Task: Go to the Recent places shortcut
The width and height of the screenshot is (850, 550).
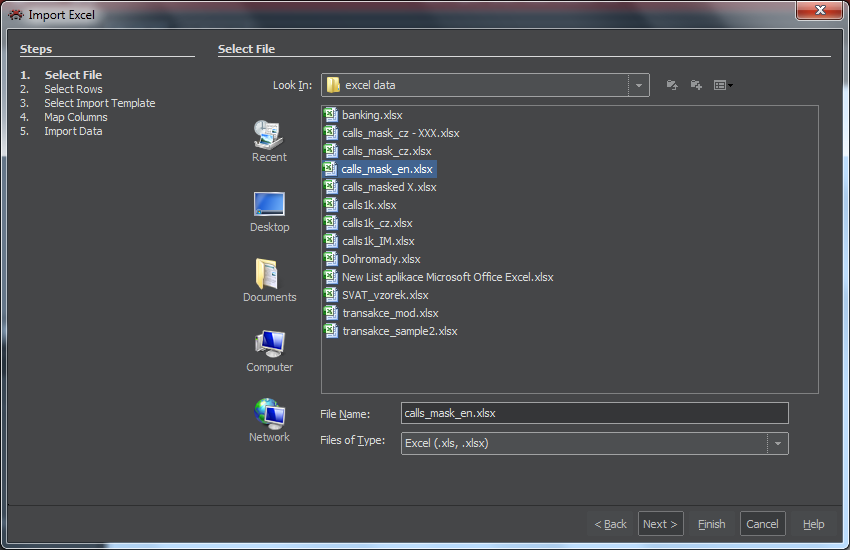Action: [269, 141]
